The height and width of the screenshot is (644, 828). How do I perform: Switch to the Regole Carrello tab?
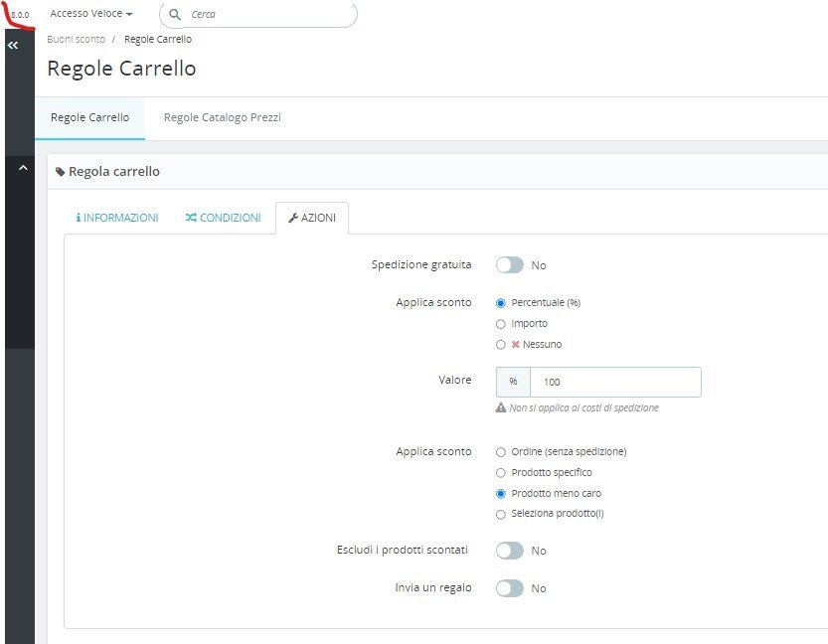(x=89, y=117)
